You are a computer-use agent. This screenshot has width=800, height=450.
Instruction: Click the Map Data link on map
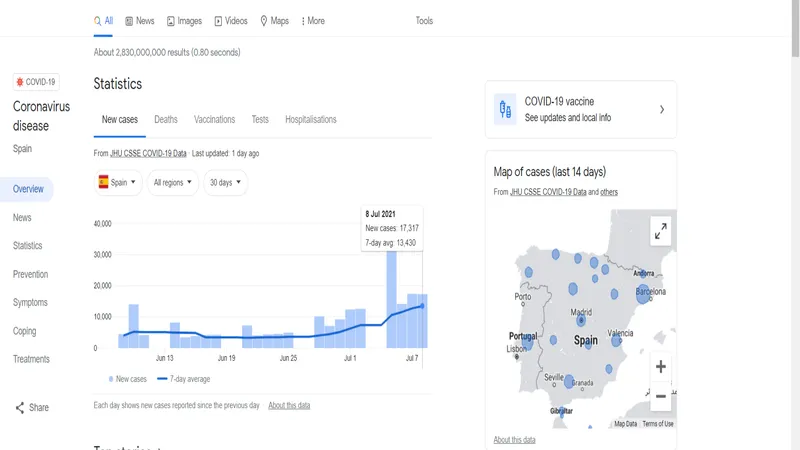pos(626,423)
